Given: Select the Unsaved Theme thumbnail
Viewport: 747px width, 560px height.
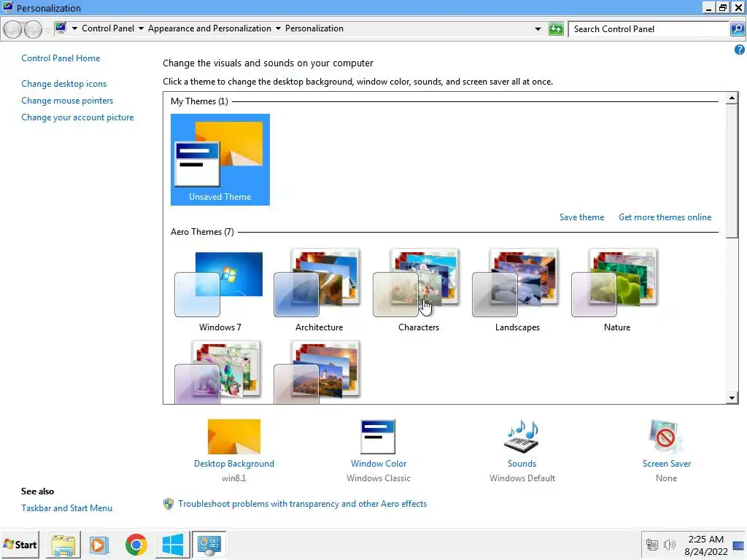Looking at the screenshot, I should tap(220, 160).
